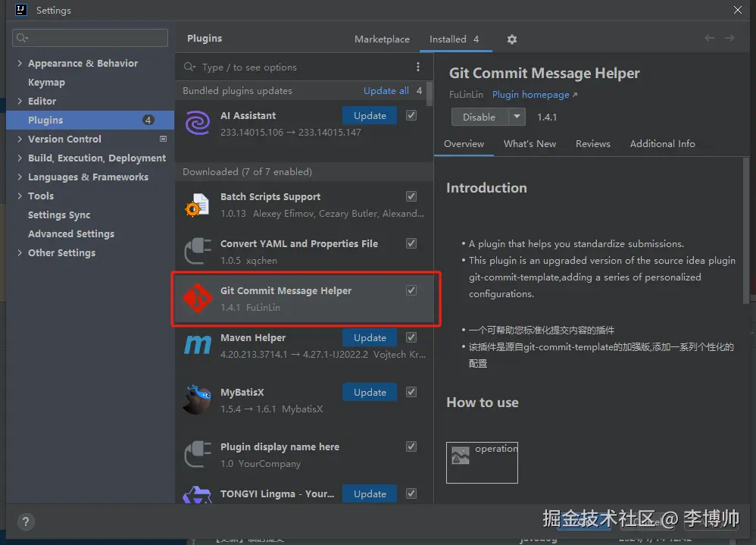Switch to the Marketplace tab

(x=382, y=39)
